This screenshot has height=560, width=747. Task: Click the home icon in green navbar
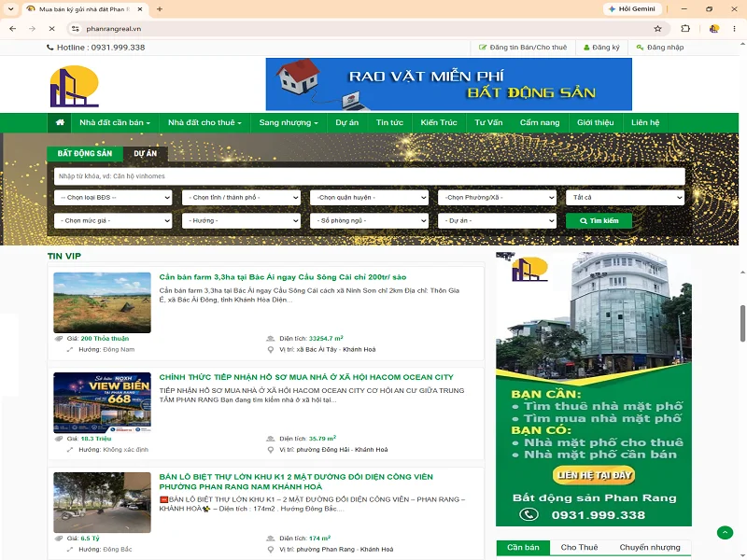60,123
